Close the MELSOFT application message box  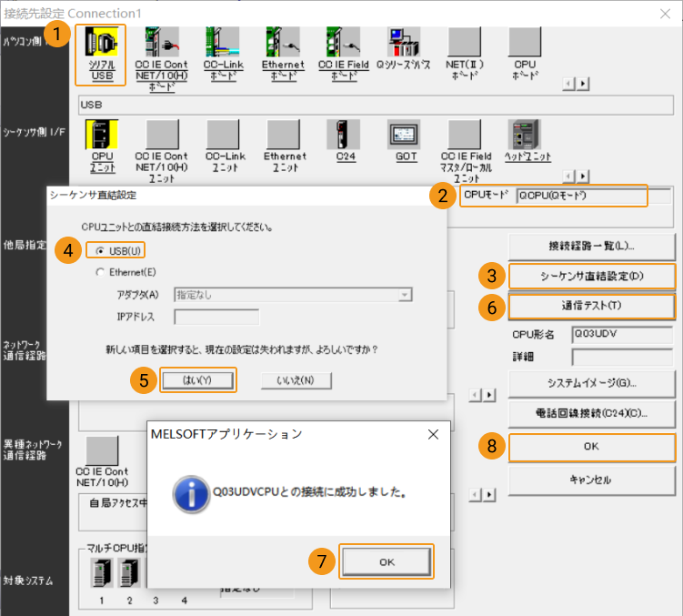click(433, 435)
